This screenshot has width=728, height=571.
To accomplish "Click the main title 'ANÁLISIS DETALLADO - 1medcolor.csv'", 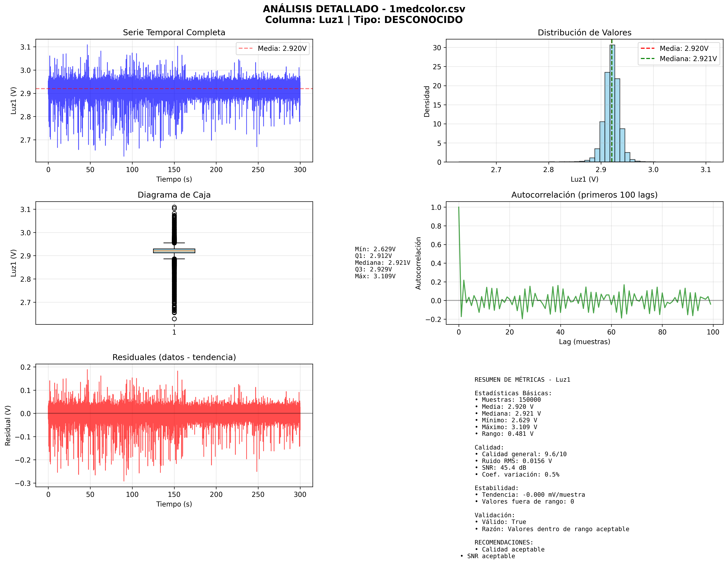I will pos(364,9).
